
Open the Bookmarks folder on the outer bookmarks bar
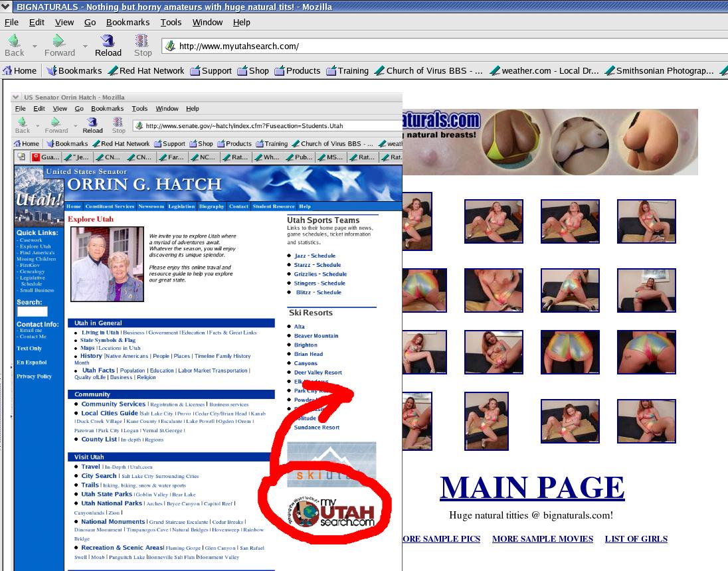(x=74, y=70)
